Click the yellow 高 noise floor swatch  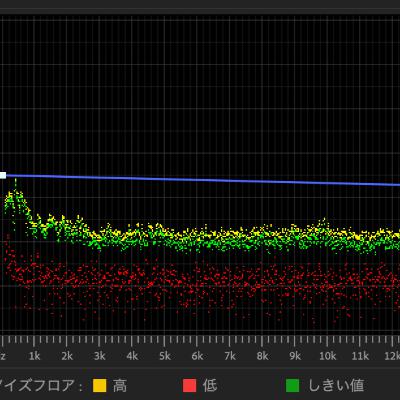[x=100, y=386]
